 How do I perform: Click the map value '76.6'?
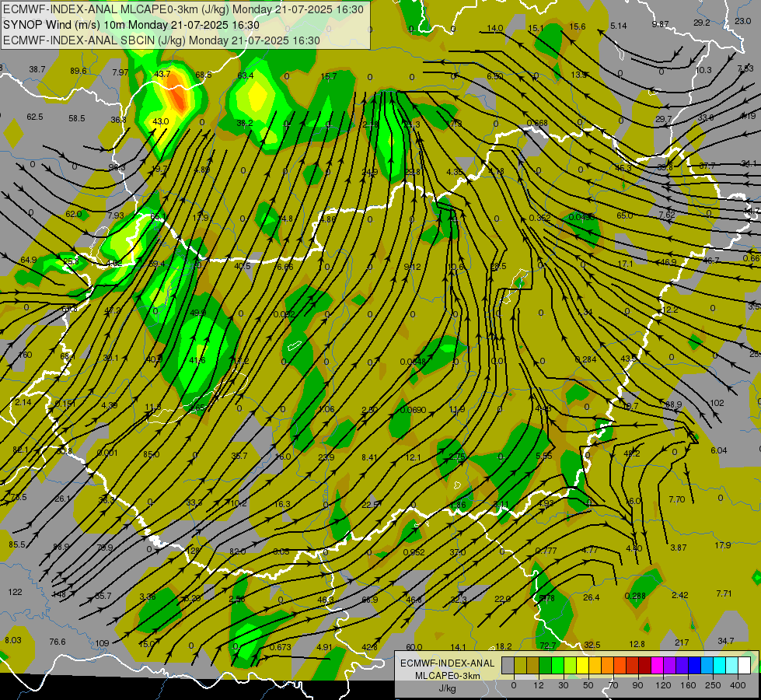[58, 642]
